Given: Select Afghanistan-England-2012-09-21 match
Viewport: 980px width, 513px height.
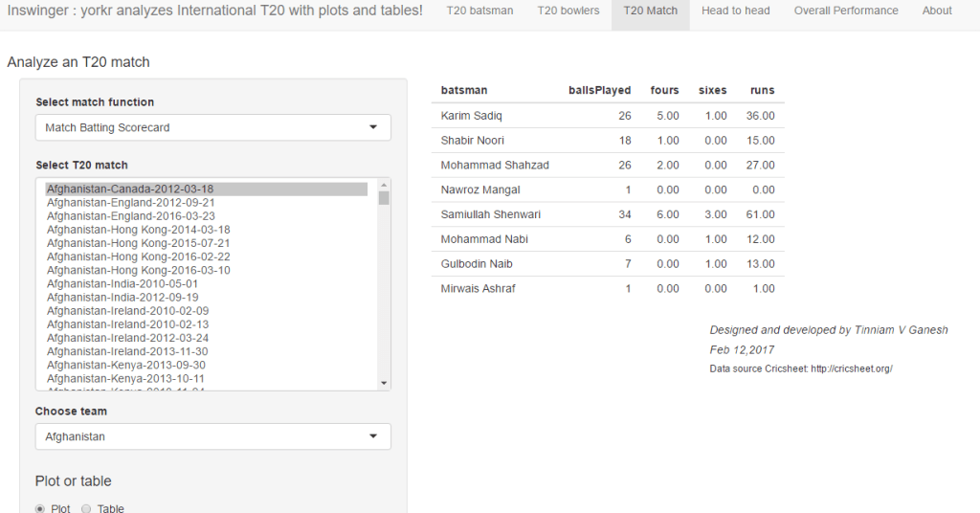Looking at the screenshot, I should [131, 203].
